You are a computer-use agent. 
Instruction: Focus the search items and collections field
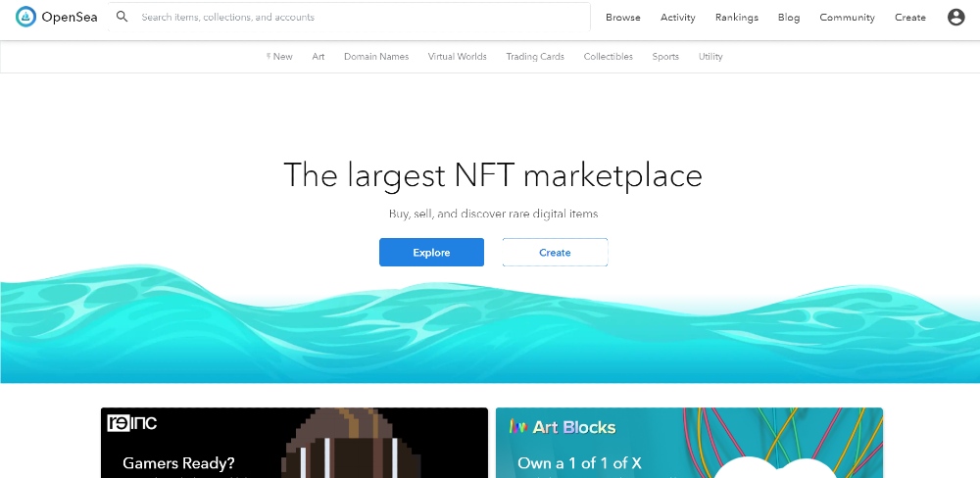(349, 17)
